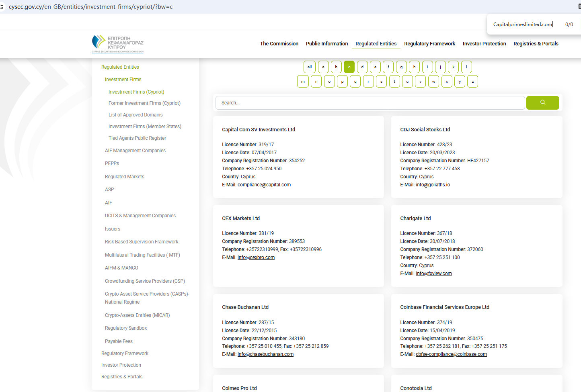Open The Commission menu

(279, 44)
